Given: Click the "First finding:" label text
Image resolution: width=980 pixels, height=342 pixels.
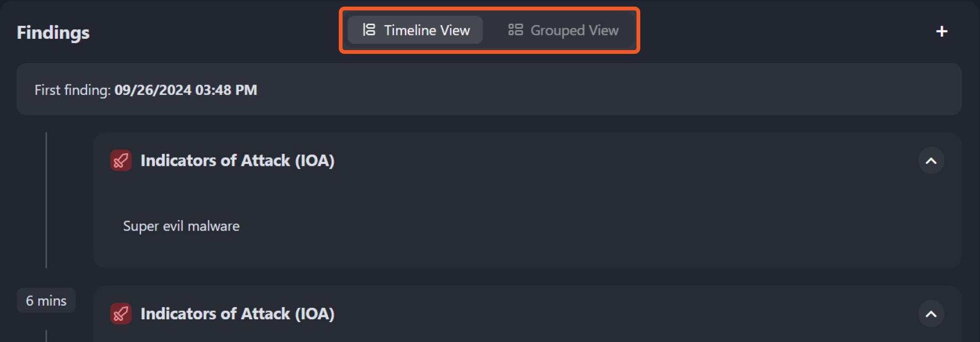Looking at the screenshot, I should click(72, 90).
